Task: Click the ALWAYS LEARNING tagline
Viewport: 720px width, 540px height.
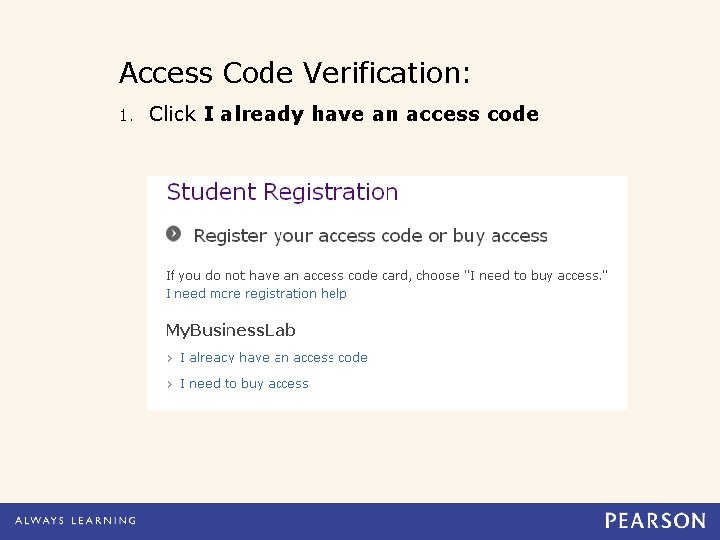Action: click(75, 521)
